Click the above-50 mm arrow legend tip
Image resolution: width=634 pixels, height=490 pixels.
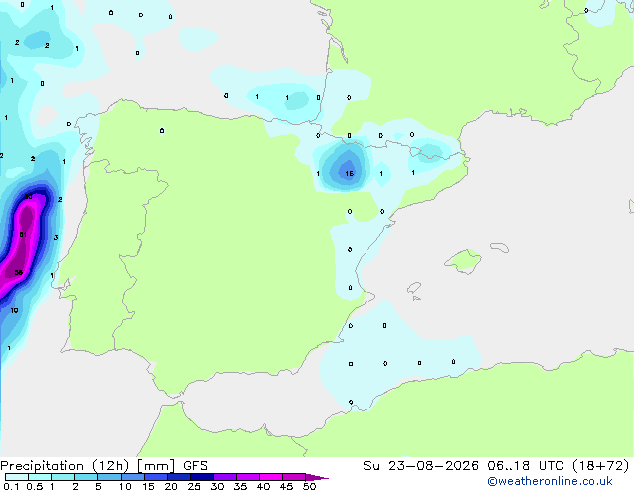point(317,477)
